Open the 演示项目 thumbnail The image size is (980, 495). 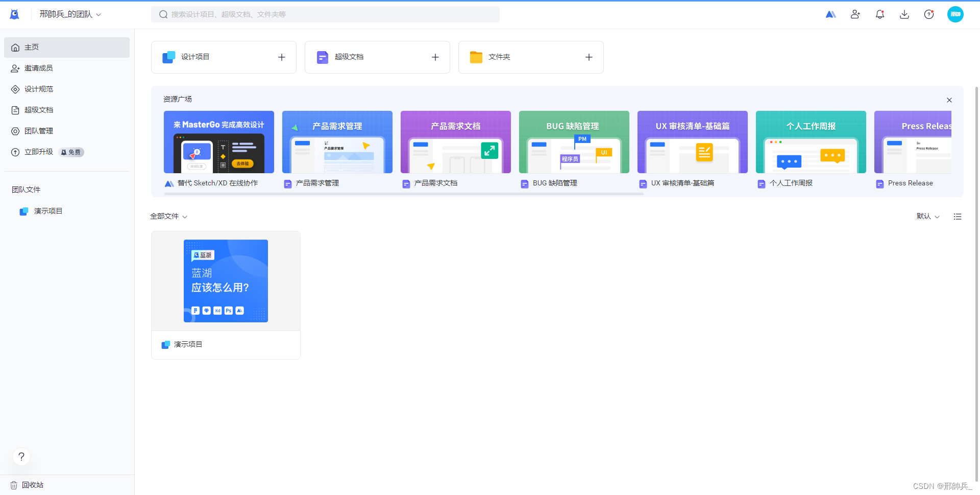pyautogui.click(x=226, y=280)
